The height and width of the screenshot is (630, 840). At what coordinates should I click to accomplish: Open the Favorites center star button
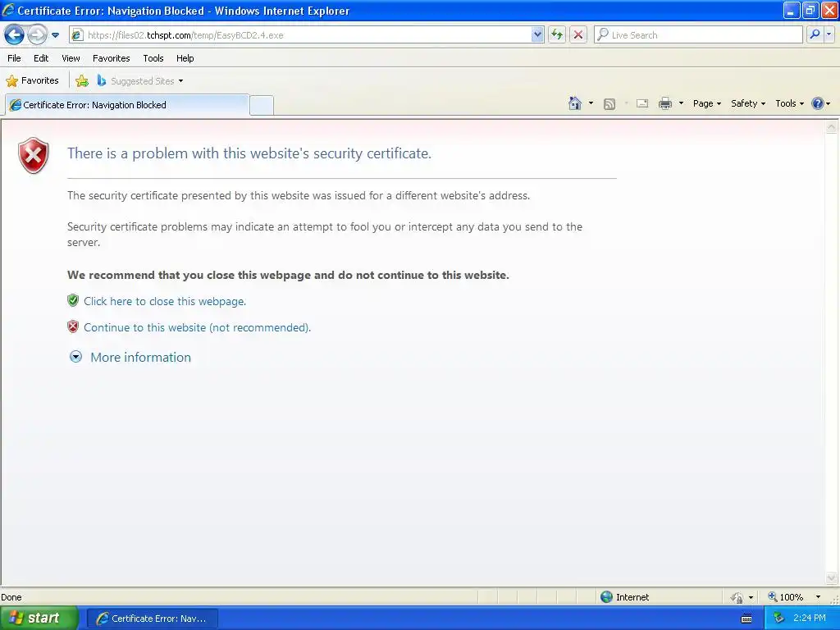(32, 81)
